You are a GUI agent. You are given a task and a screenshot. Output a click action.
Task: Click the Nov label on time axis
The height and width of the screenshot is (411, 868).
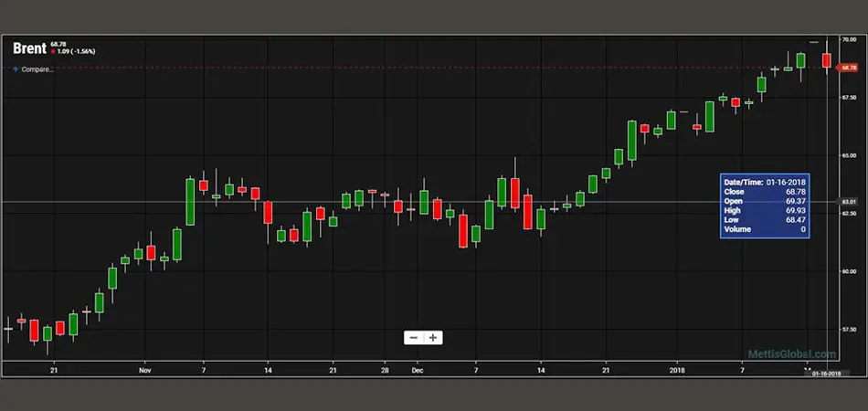pos(144,371)
